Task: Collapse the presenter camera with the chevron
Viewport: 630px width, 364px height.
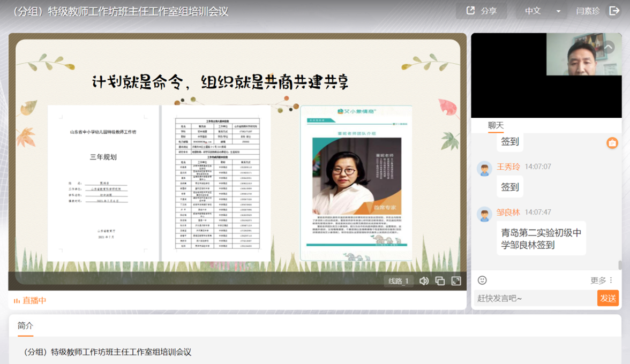Action: [x=609, y=47]
